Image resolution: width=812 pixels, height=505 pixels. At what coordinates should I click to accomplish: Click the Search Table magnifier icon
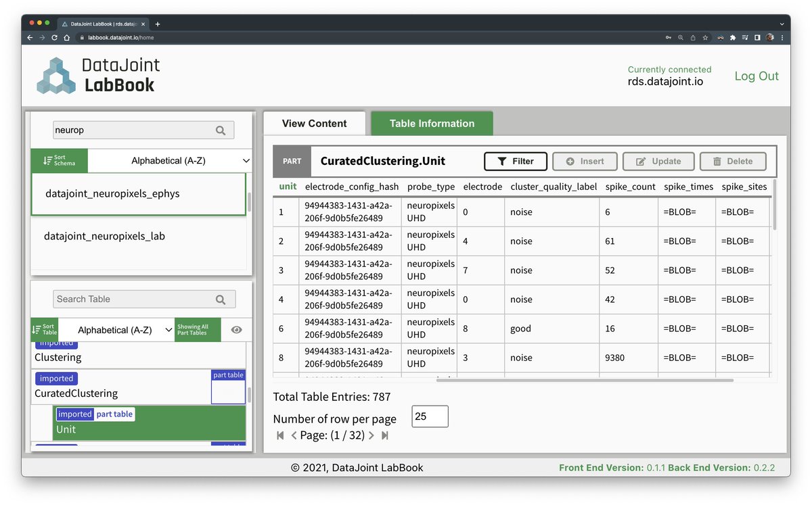click(221, 299)
